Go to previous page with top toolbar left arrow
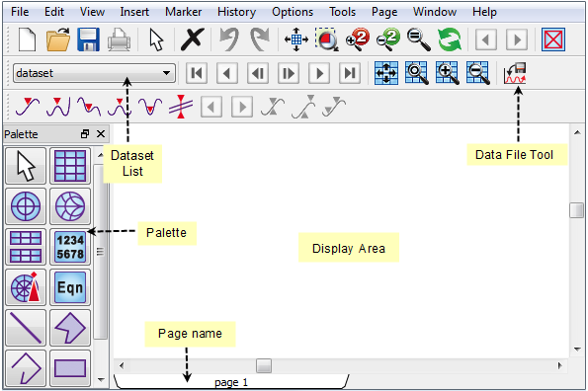 tap(486, 39)
